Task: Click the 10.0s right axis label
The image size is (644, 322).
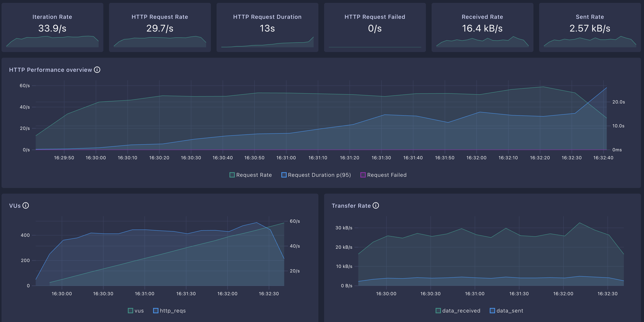Action: point(618,126)
